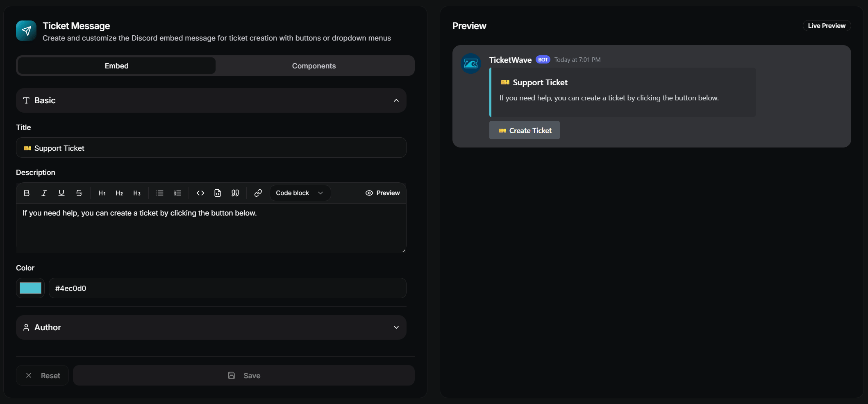The height and width of the screenshot is (404, 868).
Task: Insert an H2 heading
Action: [x=119, y=193]
